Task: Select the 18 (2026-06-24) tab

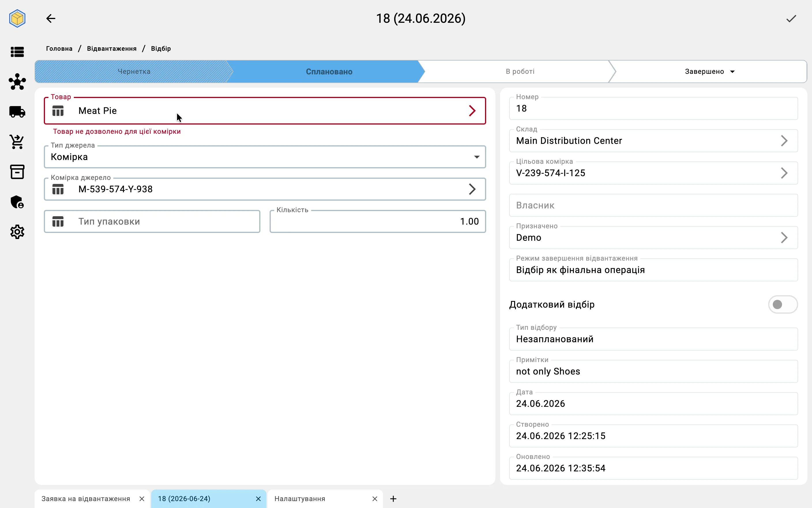Action: coord(184,498)
